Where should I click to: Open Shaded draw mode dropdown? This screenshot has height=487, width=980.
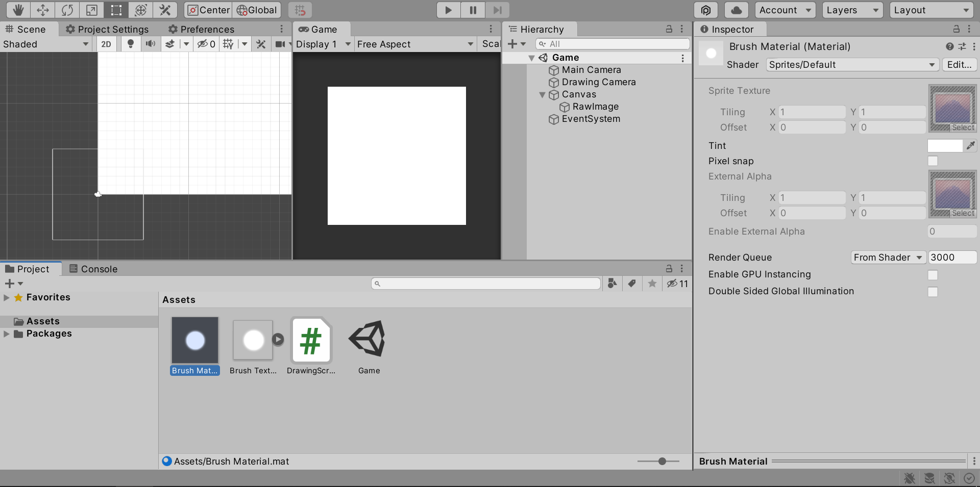click(46, 44)
